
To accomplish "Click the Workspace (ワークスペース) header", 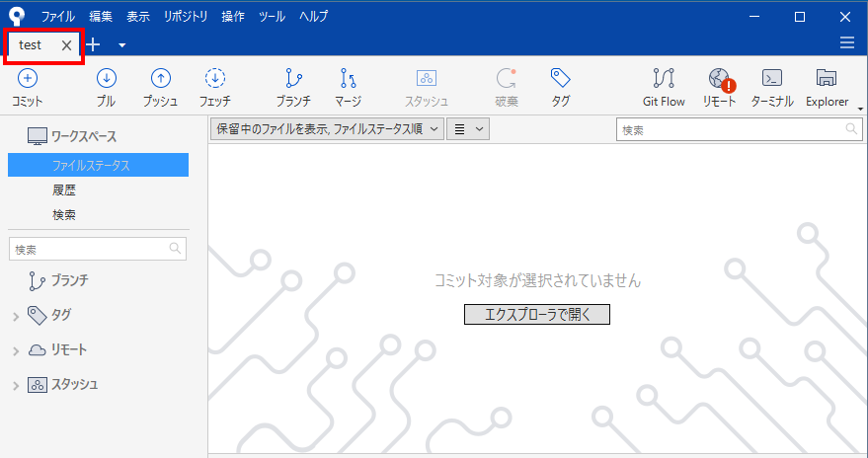I will 72,136.
